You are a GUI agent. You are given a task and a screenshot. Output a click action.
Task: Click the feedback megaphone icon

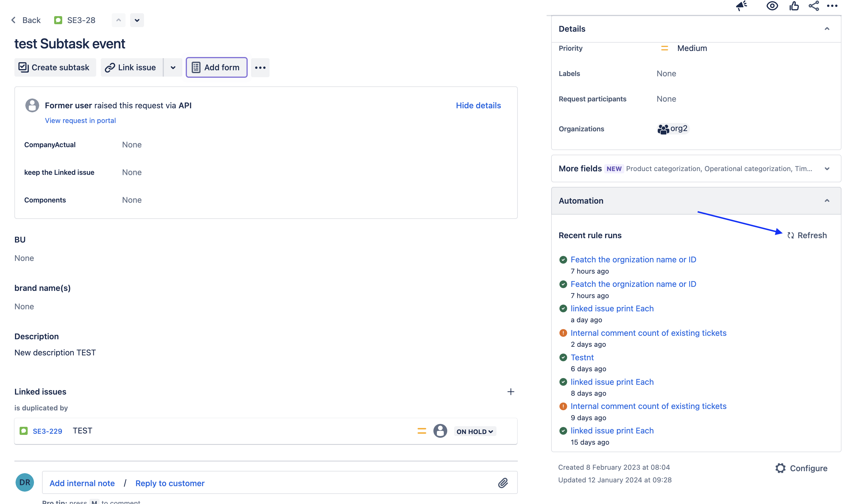click(x=741, y=6)
